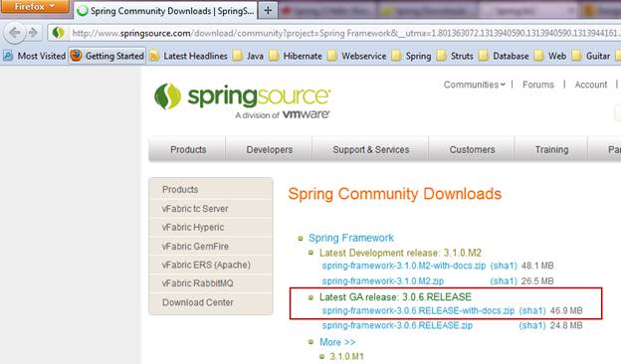The image size is (621, 364).
Task: Click the SpringSource logo
Action: click(242, 100)
